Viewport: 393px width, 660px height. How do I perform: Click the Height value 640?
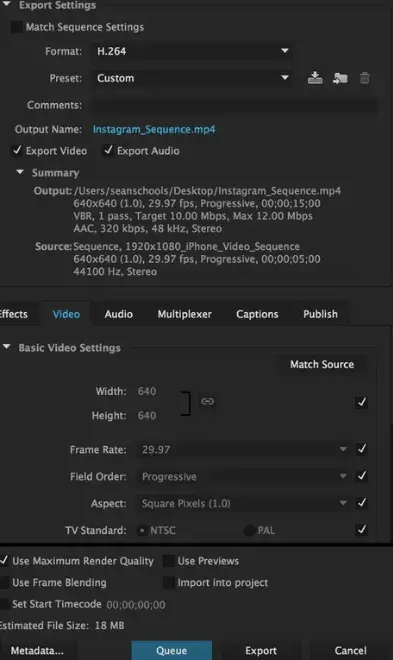tap(147, 415)
